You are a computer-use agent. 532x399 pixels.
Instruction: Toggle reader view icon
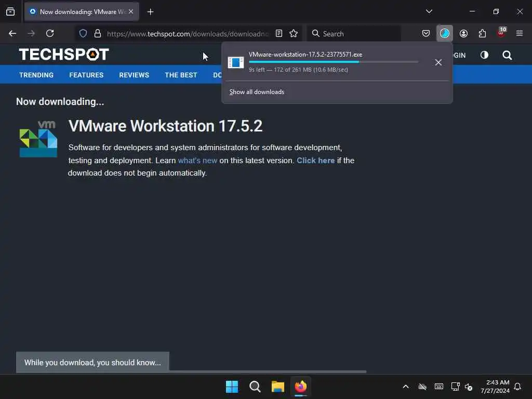tap(279, 33)
